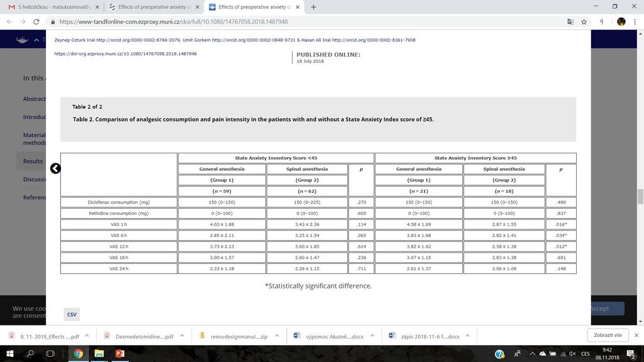Expand options for Dexmedetomidine pdf download
This screenshot has width=644, height=362.
(182, 336)
